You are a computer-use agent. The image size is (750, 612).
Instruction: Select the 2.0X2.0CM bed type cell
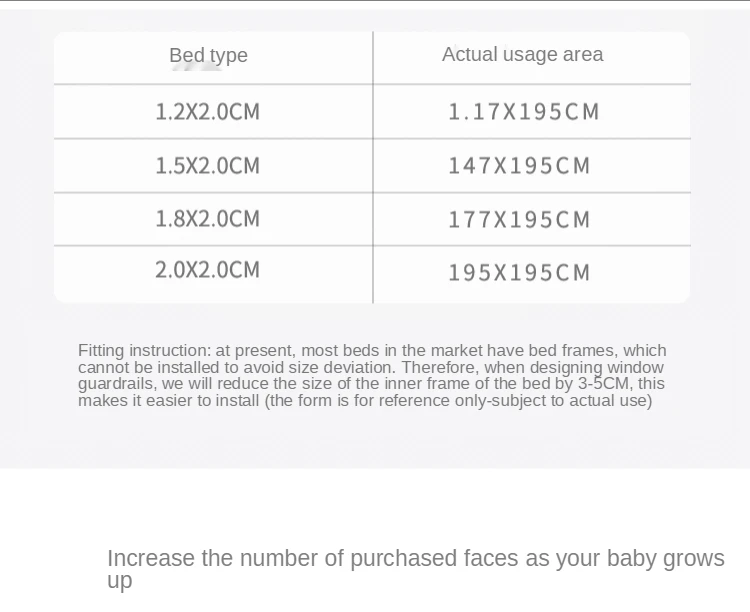[207, 270]
